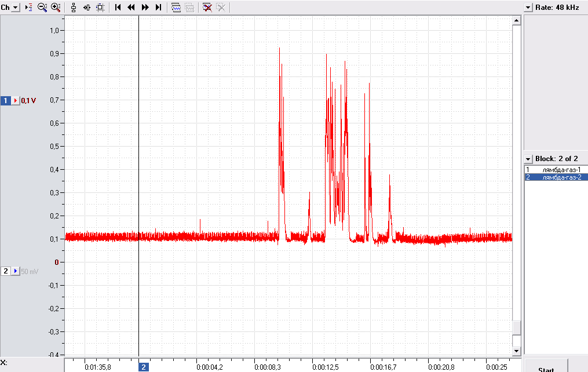Expand the Block 2 of 2 dropdown
This screenshot has height=372, width=588.
(528, 159)
